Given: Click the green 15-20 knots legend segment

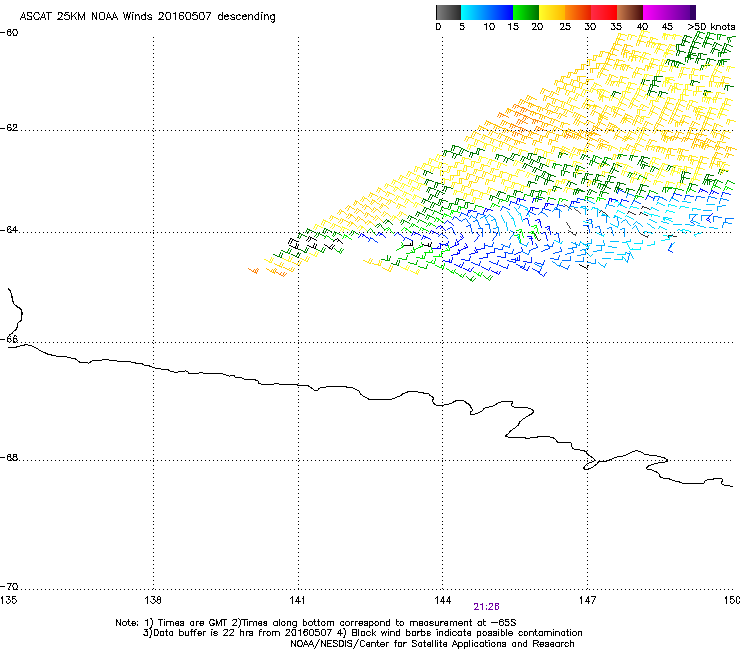Looking at the screenshot, I should (526, 12).
